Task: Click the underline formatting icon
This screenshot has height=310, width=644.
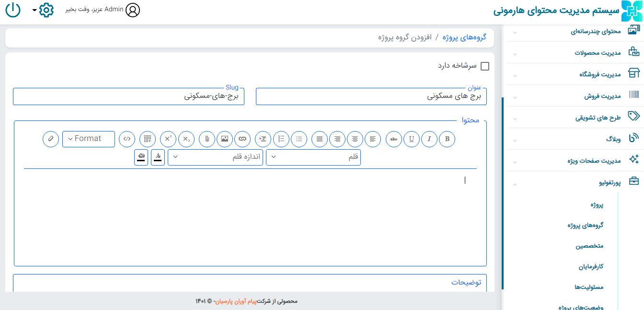Action: (x=412, y=139)
